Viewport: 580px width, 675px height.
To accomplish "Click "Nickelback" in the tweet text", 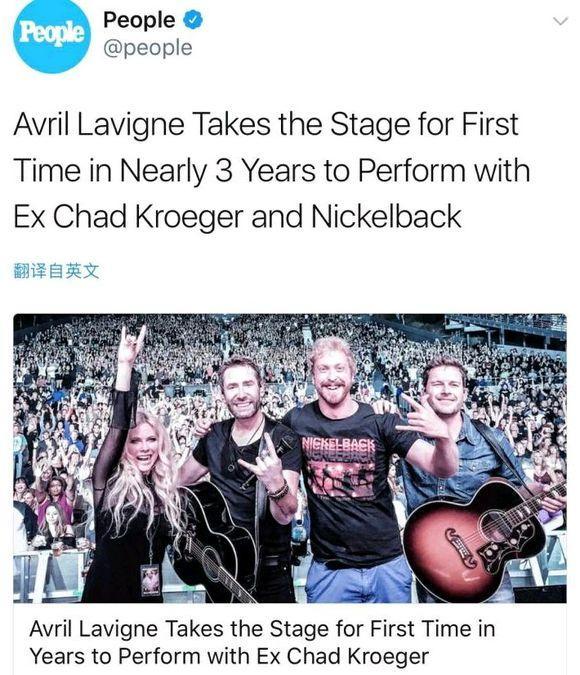I will tap(386, 216).
